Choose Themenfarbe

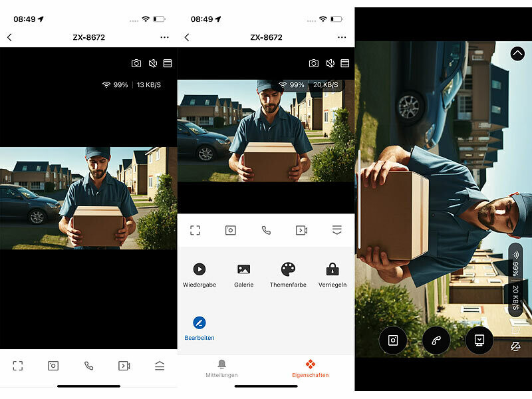click(x=288, y=275)
